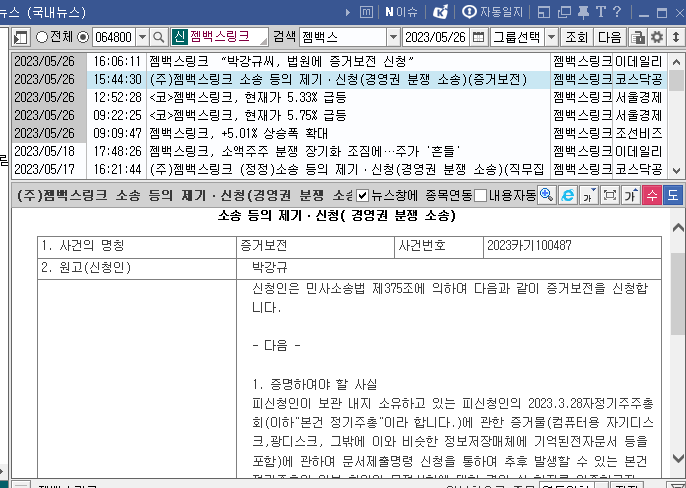Click the zoom magnifier icon in the article toolbar
Viewport: 686px width, 488px height.
pos(546,195)
